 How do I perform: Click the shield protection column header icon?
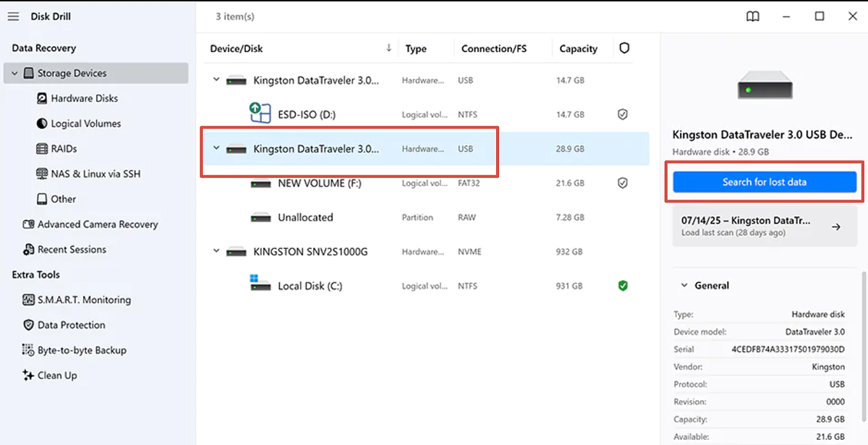pos(624,48)
